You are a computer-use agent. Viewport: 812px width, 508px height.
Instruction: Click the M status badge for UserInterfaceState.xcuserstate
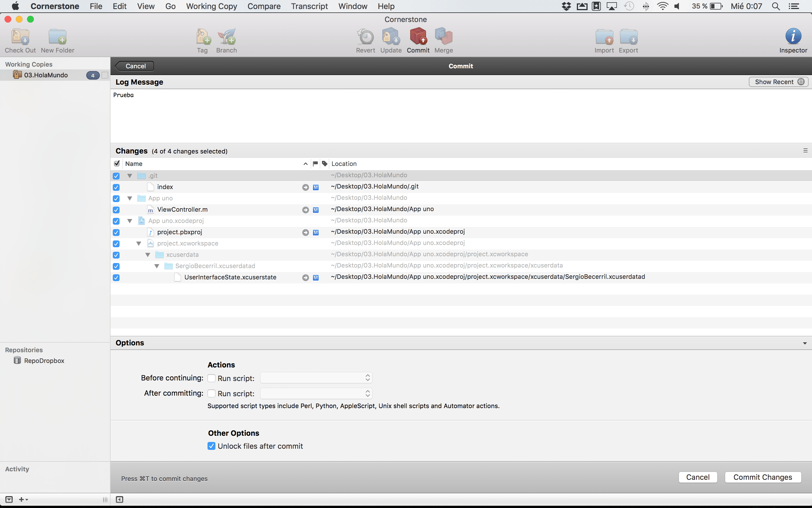point(316,278)
